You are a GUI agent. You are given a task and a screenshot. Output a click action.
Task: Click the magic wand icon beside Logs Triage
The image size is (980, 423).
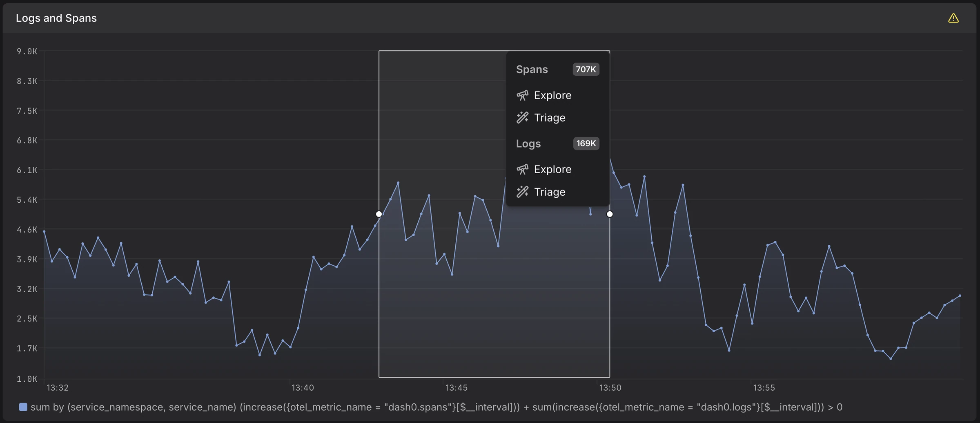(522, 192)
